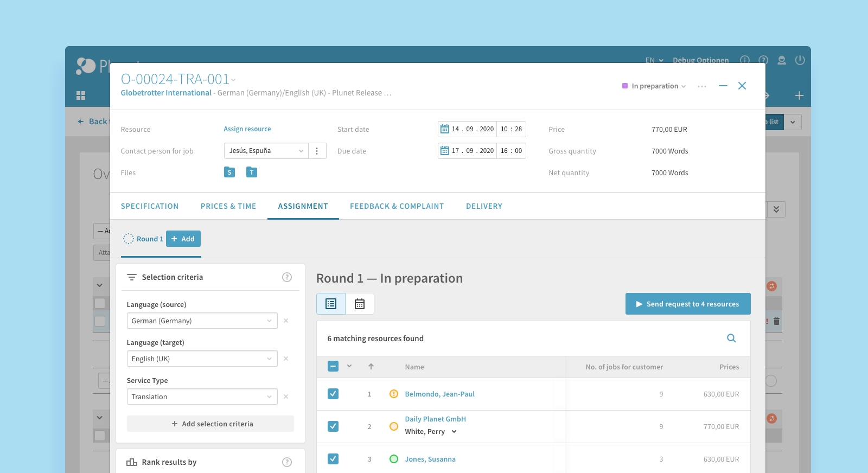Remove English (UK) target language criterion
Image resolution: width=868 pixels, height=473 pixels.
[286, 359]
